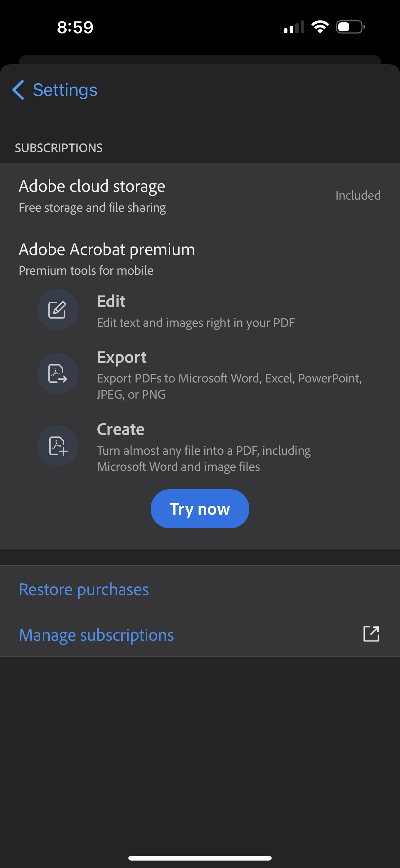Image resolution: width=400 pixels, height=868 pixels.
Task: Tap the battery indicator in status bar
Action: pos(349,27)
